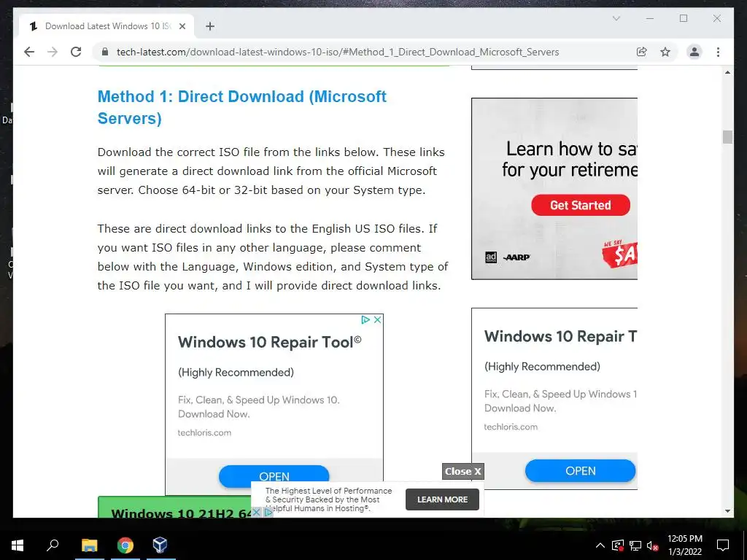Screen dimensions: 747x560
Task: Open the Windows Start menu
Action: point(18,545)
